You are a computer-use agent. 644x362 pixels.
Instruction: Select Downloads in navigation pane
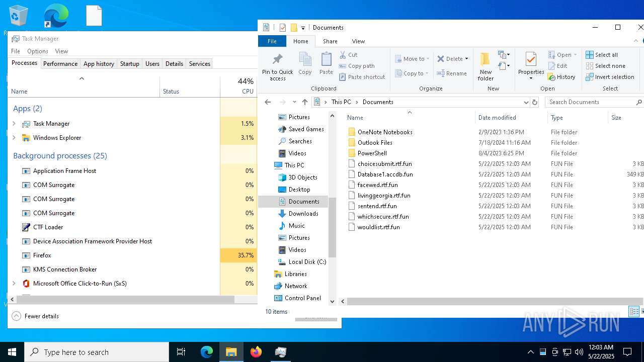click(x=298, y=214)
